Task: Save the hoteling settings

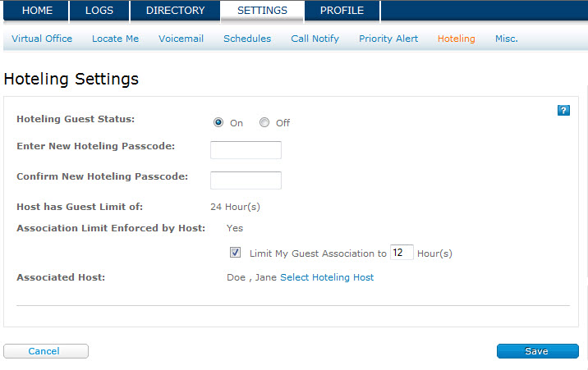Action: click(537, 351)
